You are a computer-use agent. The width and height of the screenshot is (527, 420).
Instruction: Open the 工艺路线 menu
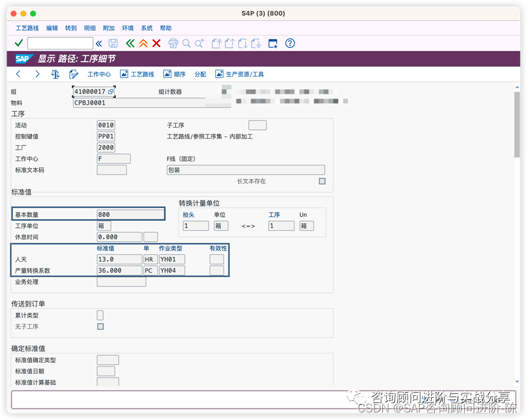coord(27,28)
